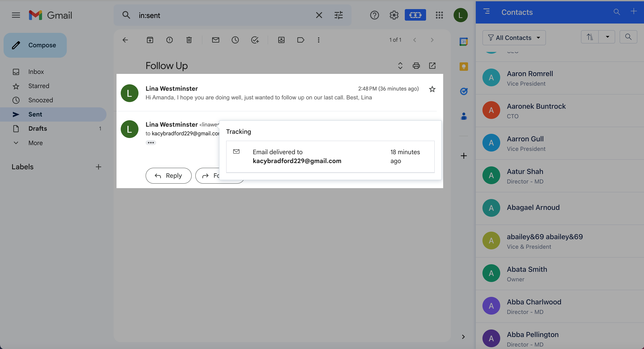Open Google Keep in the side panel
This screenshot has height=349, width=644.
point(464,66)
